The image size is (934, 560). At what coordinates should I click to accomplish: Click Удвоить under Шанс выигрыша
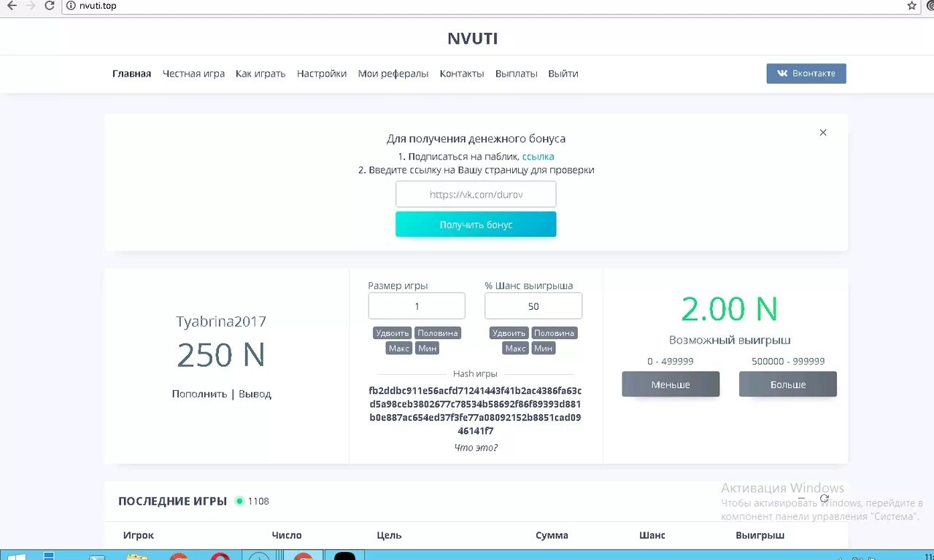(x=509, y=333)
